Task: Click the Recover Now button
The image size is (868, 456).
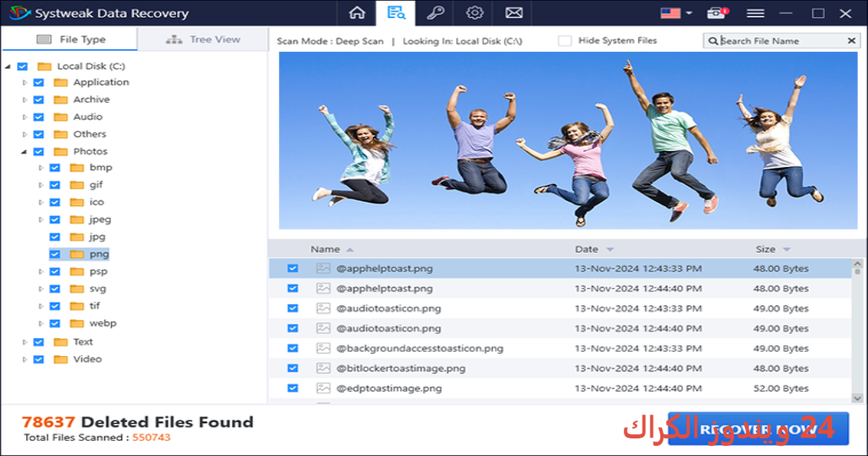Action: click(x=758, y=429)
